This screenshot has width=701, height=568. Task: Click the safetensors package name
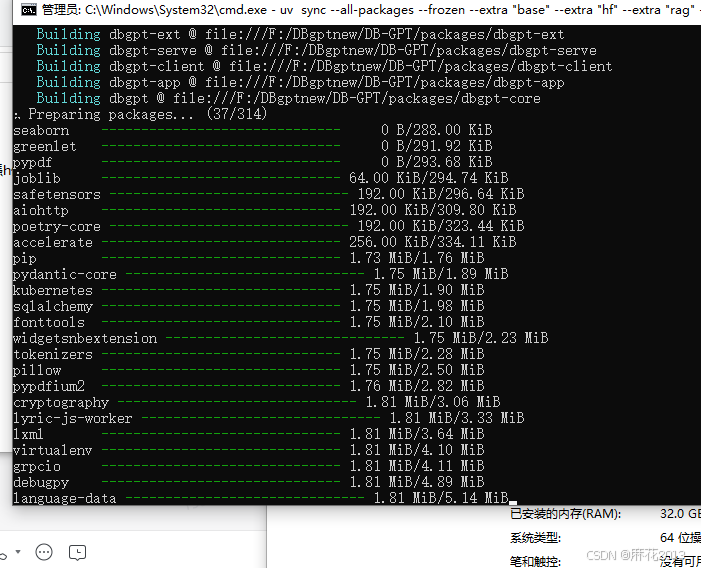pyautogui.click(x=57, y=194)
